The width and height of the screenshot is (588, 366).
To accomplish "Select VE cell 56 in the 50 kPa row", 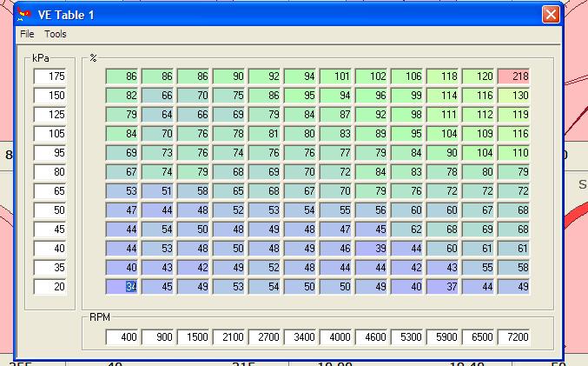I will [371, 210].
